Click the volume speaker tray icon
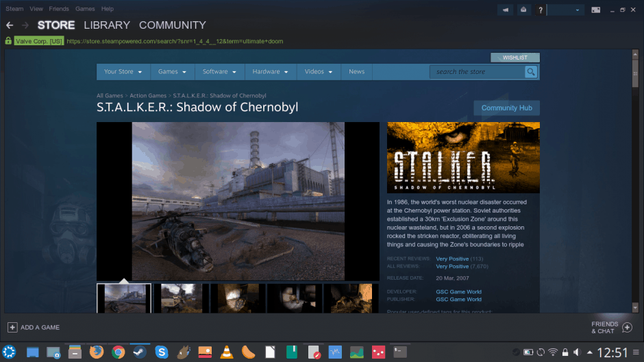Image resolution: width=644 pixels, height=362 pixels. 577,352
